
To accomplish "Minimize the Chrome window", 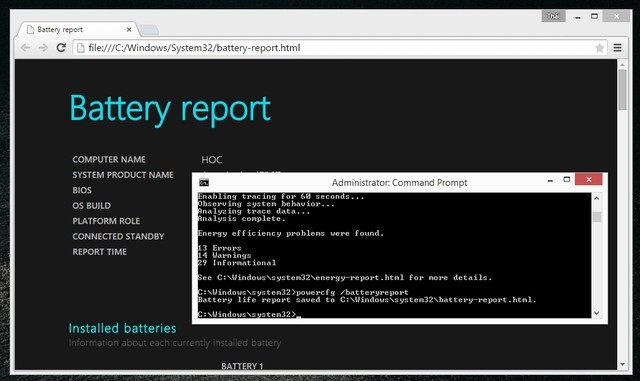I will click(x=578, y=17).
